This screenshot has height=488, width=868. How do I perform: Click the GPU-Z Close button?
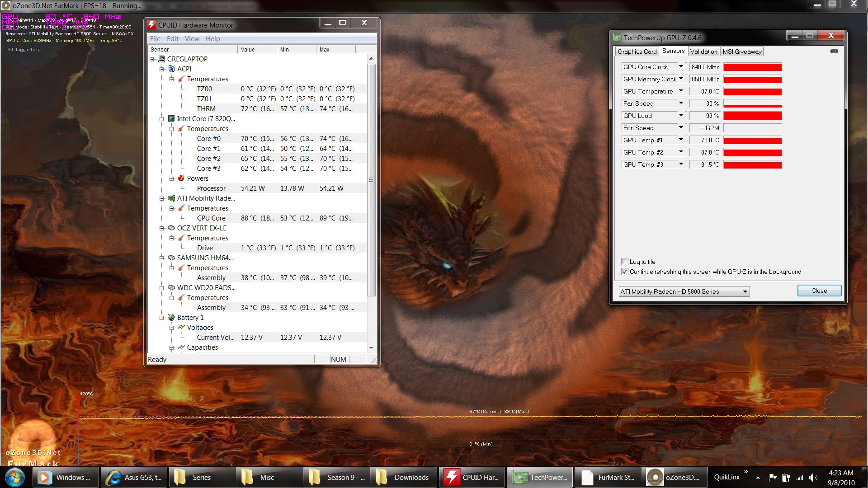[x=819, y=291]
